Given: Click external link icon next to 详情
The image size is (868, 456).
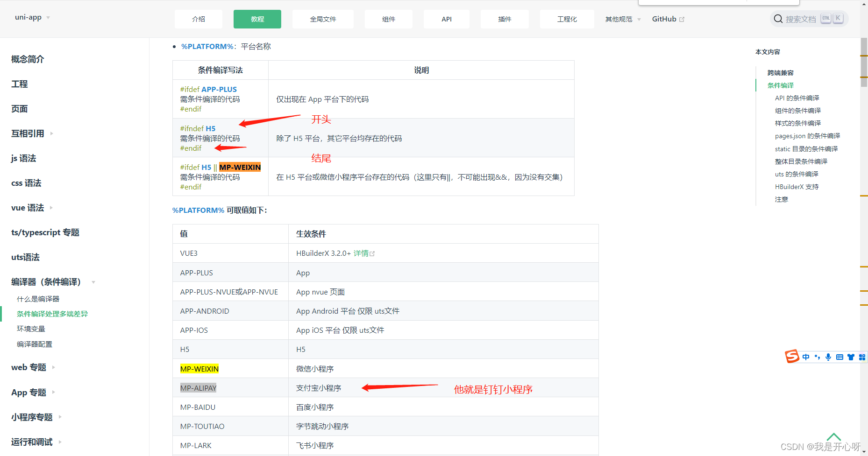Looking at the screenshot, I should (x=372, y=253).
